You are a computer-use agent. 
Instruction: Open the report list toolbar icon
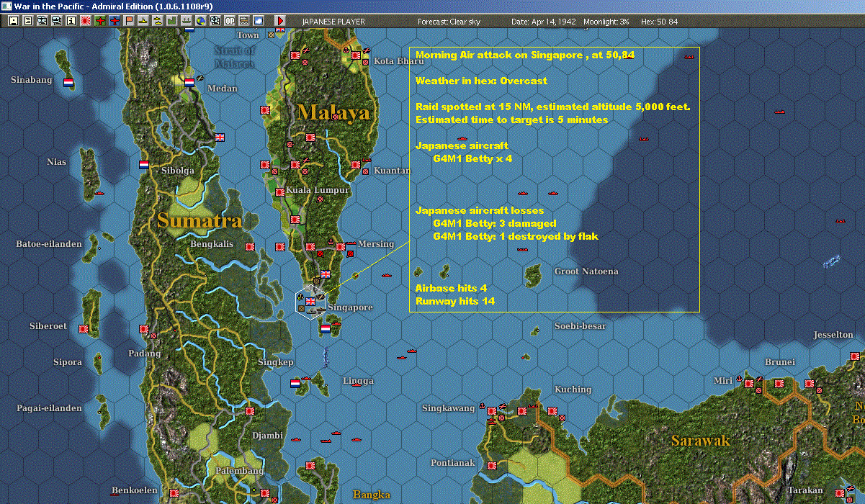pyautogui.click(x=28, y=21)
